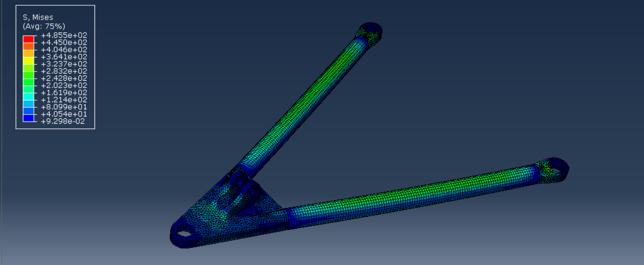The width and height of the screenshot is (644, 265).
Task: Click the +8.099e+01 legend value
Action: pos(64,107)
